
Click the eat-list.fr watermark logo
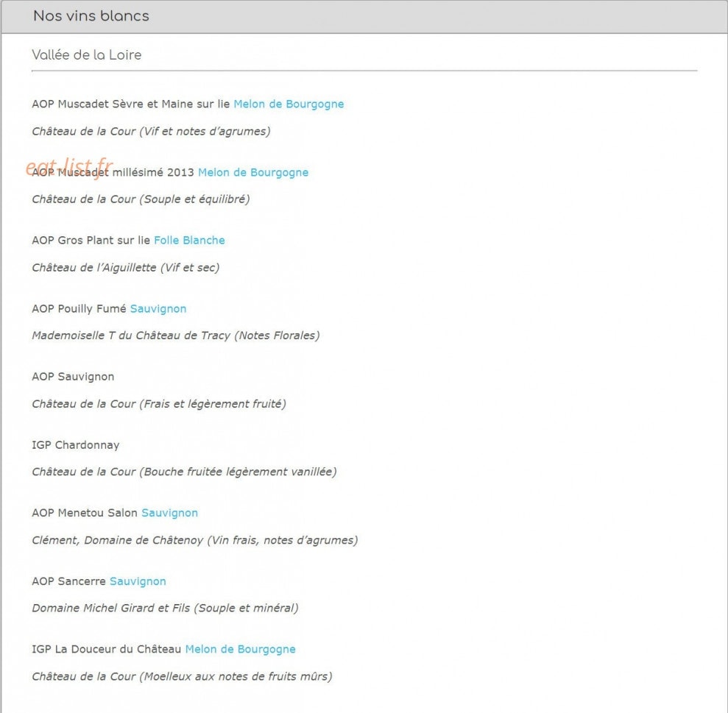click(x=69, y=166)
